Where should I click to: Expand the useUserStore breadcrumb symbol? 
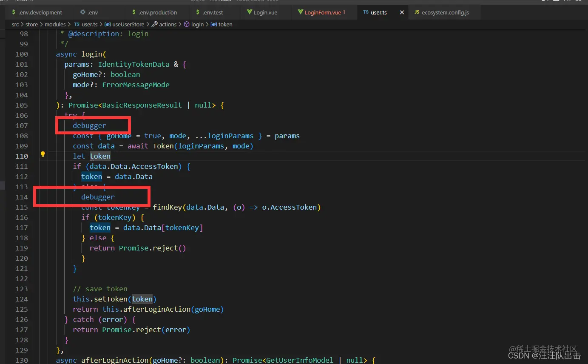click(125, 24)
